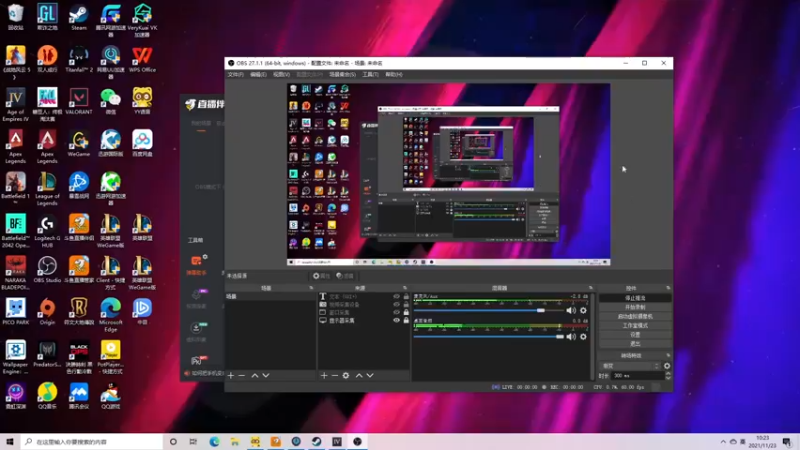Remove the selected source with the minus button

335,376
